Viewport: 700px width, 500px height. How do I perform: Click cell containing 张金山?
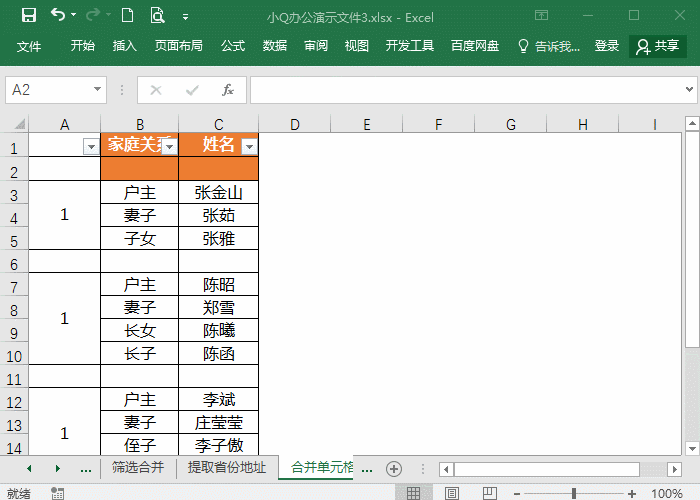(218, 192)
